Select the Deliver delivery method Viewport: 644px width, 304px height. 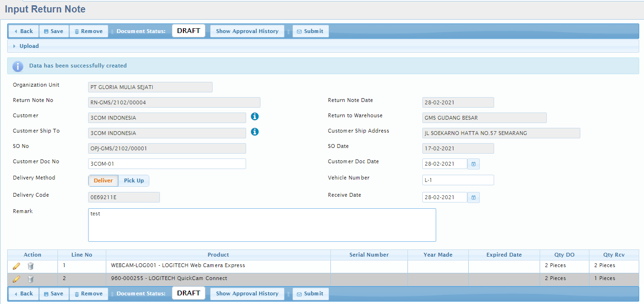[103, 180]
